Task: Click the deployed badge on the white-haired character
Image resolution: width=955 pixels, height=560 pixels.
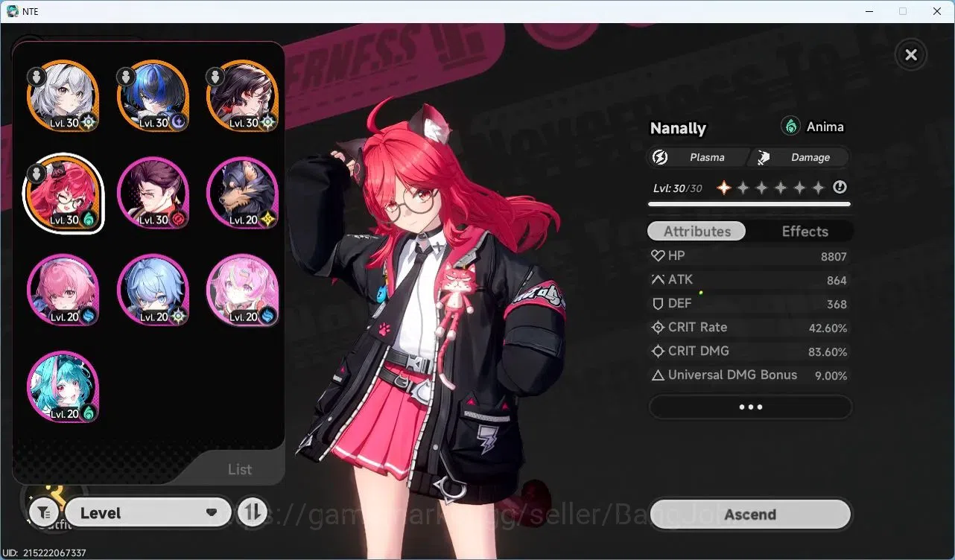Action: 37,76
